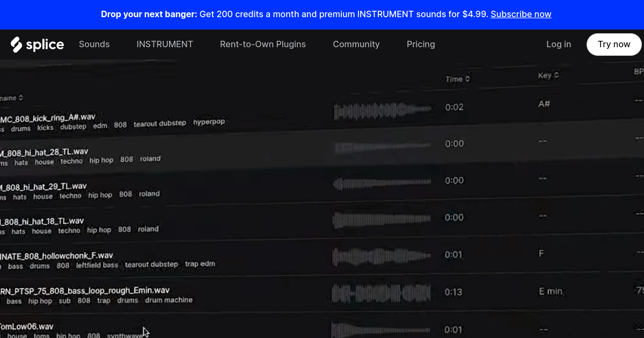The image size is (644, 338).
Task: Click the edm tag on kick_ring row
Action: pos(100,126)
